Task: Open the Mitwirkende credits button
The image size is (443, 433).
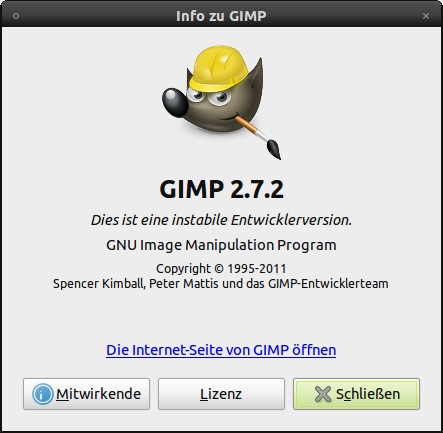Action: [x=86, y=394]
